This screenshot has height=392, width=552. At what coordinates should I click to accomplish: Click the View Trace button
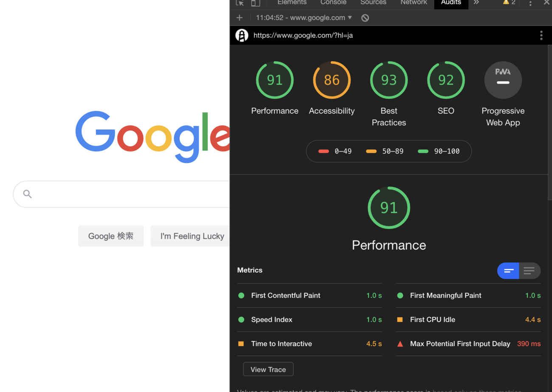268,369
